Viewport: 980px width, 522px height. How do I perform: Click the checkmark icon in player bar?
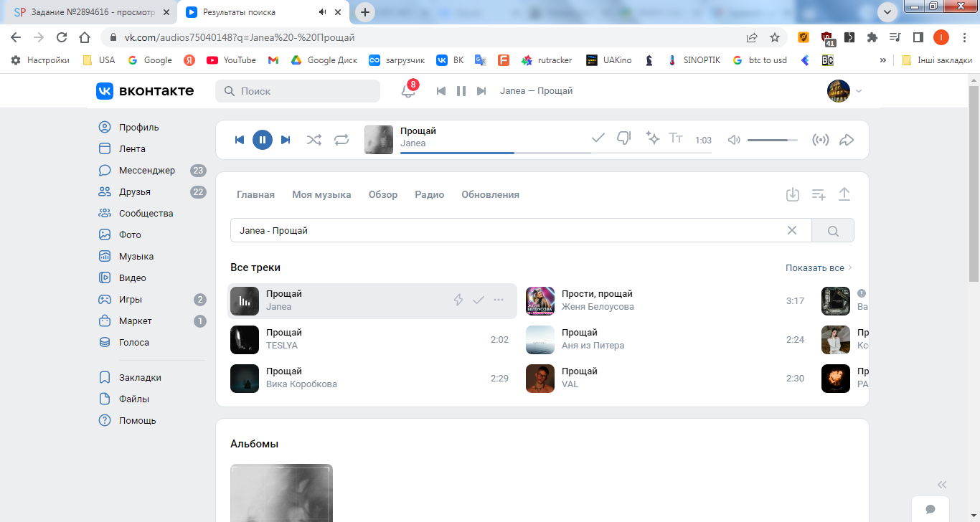[x=598, y=138]
